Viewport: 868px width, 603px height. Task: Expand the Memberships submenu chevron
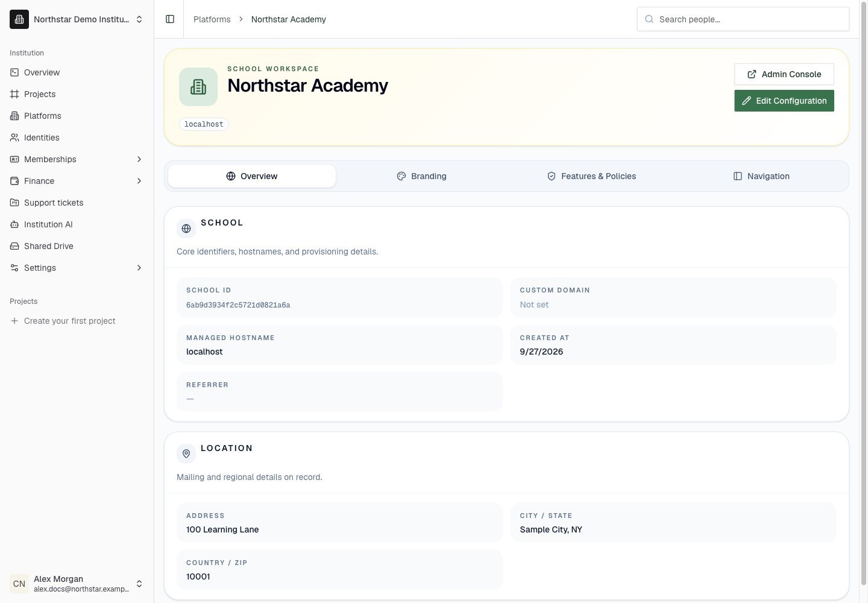[x=139, y=159]
